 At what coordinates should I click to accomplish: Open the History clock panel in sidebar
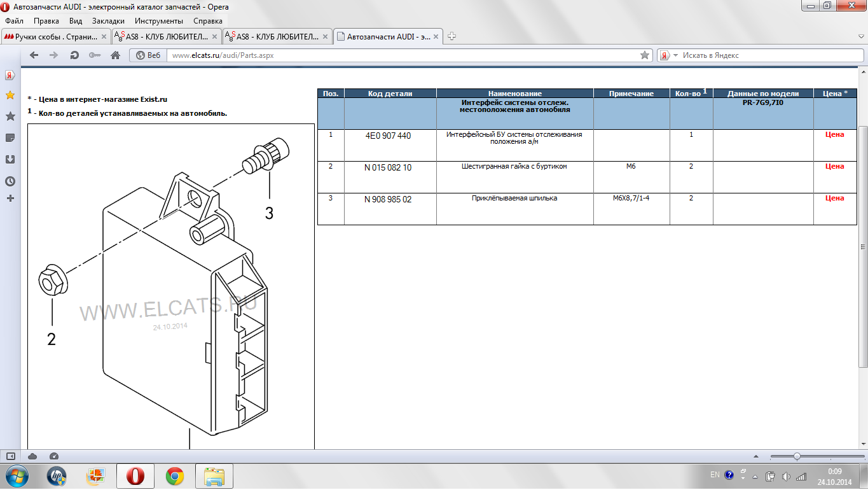pyautogui.click(x=10, y=181)
